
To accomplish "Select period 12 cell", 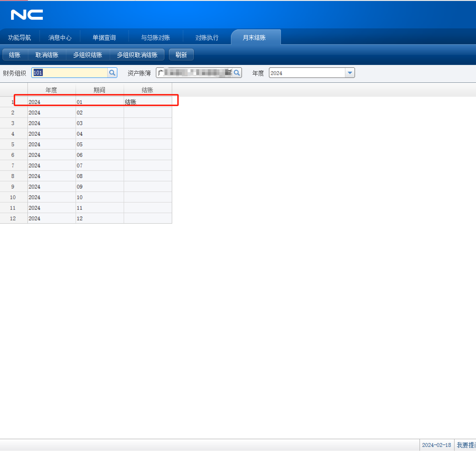I will (100, 218).
